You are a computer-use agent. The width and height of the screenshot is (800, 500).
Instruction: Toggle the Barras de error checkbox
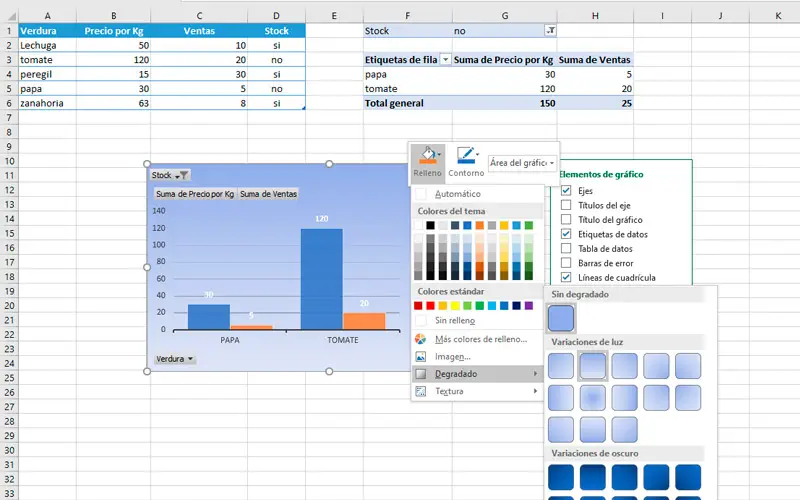coord(566,263)
